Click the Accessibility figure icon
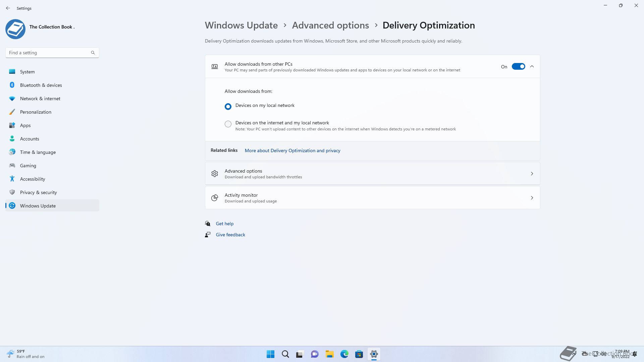644x362 pixels. coord(12,179)
